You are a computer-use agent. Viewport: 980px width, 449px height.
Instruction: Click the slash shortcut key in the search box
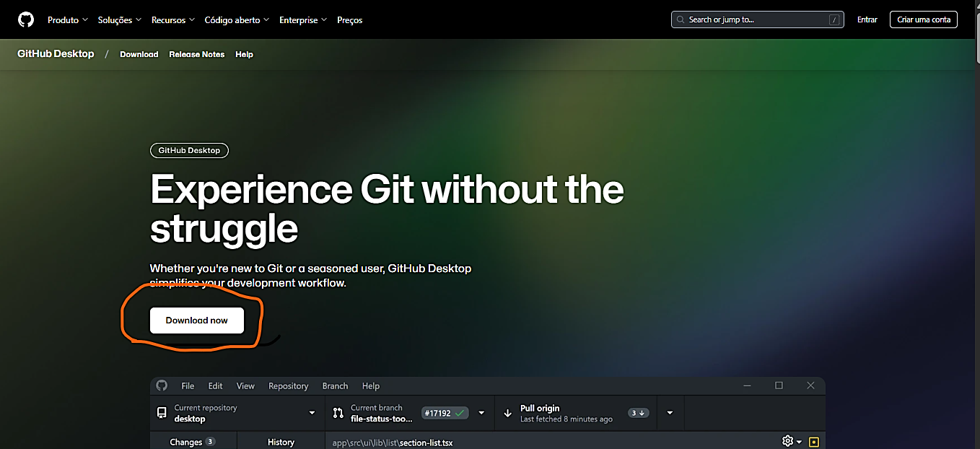834,19
